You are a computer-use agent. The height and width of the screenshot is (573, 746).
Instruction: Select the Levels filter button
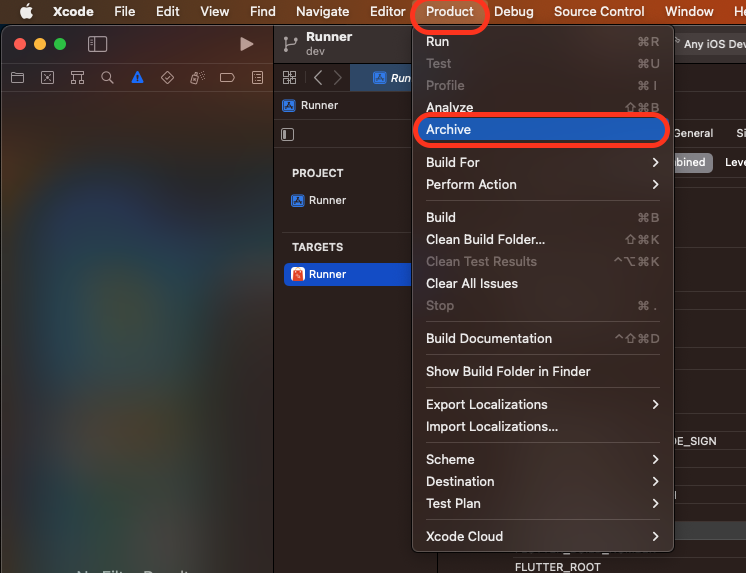coord(735,163)
